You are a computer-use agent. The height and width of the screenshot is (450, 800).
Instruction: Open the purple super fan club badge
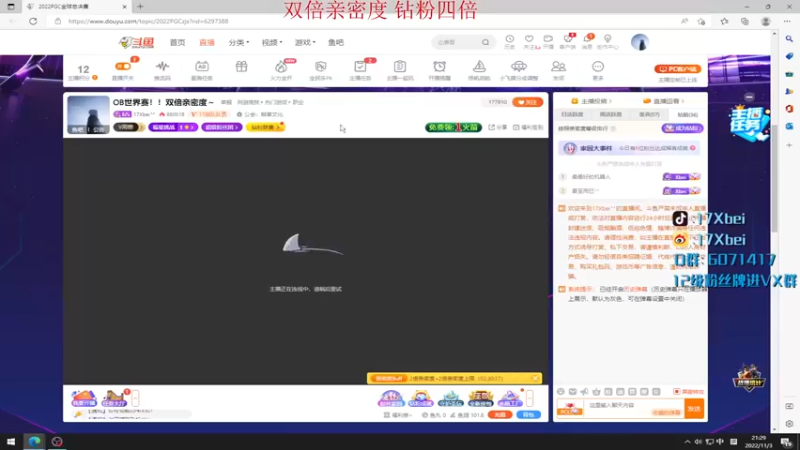221,127
